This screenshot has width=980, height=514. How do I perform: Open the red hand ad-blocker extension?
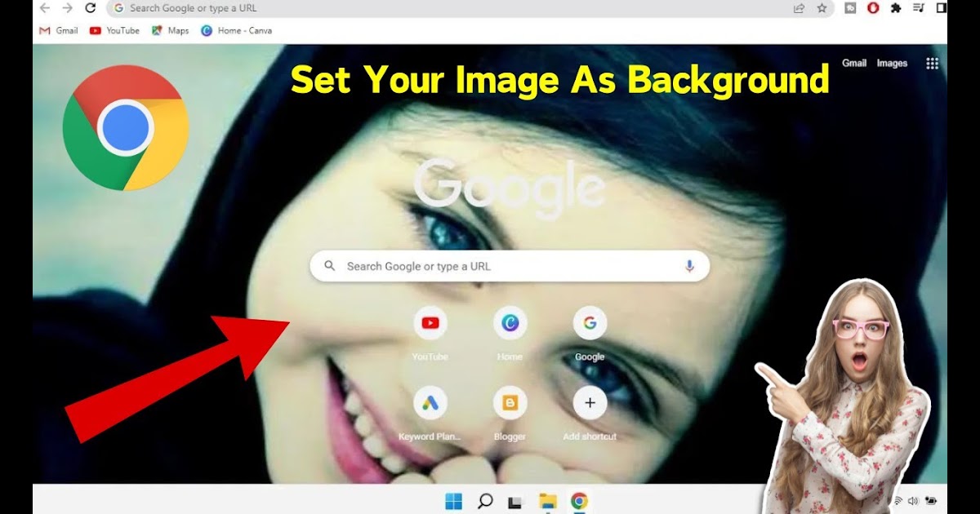pyautogui.click(x=873, y=8)
